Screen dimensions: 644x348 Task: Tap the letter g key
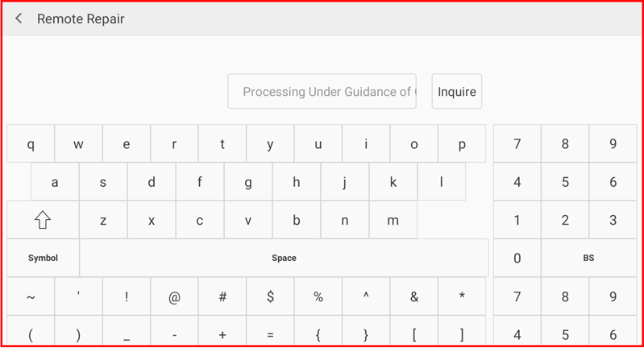coord(248,182)
